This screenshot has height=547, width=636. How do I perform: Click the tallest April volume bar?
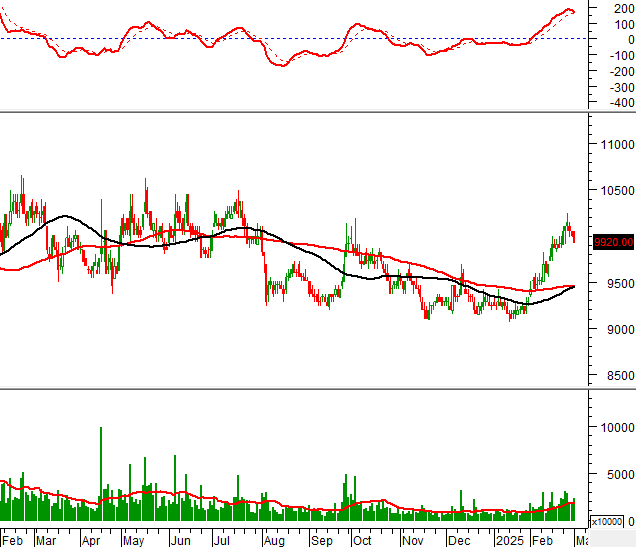coord(101,474)
